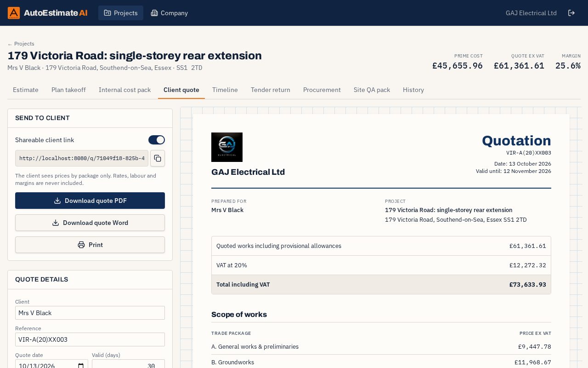
Task: Click quotation reference VIR-A(20)XX003 in document
Action: click(x=529, y=153)
